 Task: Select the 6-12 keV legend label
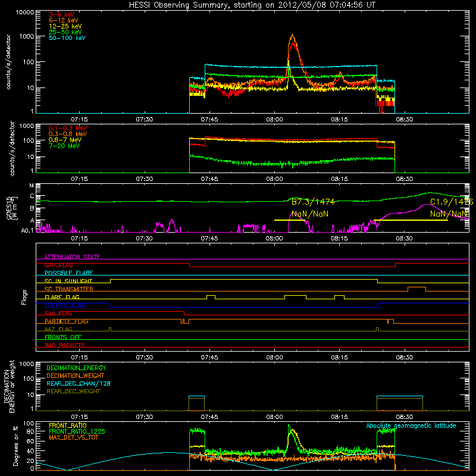(x=63, y=20)
